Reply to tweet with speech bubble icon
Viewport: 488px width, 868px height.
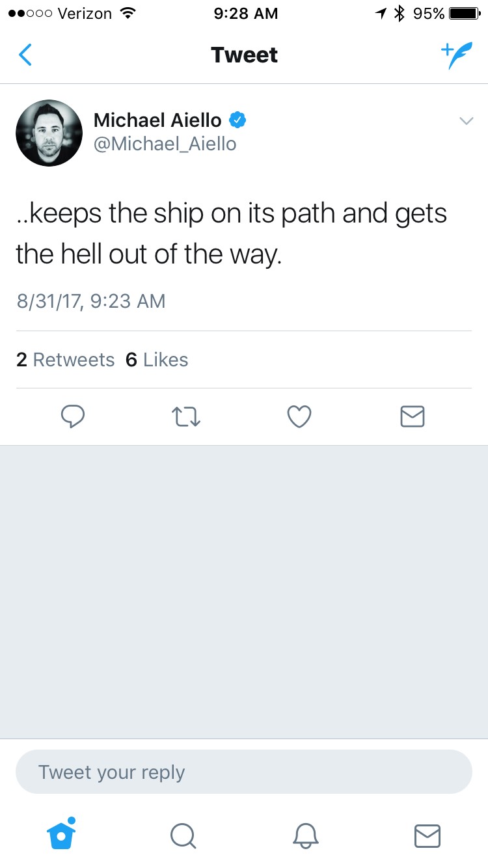[x=73, y=416]
